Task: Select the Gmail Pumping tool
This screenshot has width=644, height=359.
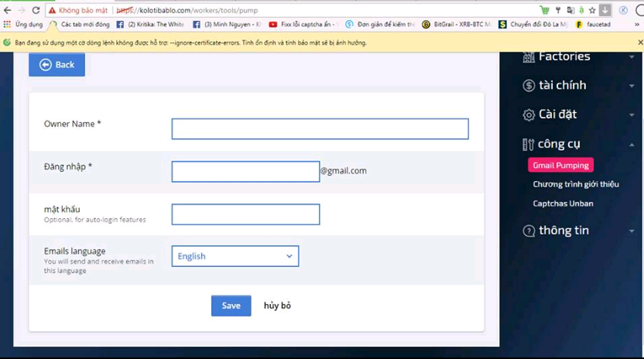Action: [x=560, y=165]
